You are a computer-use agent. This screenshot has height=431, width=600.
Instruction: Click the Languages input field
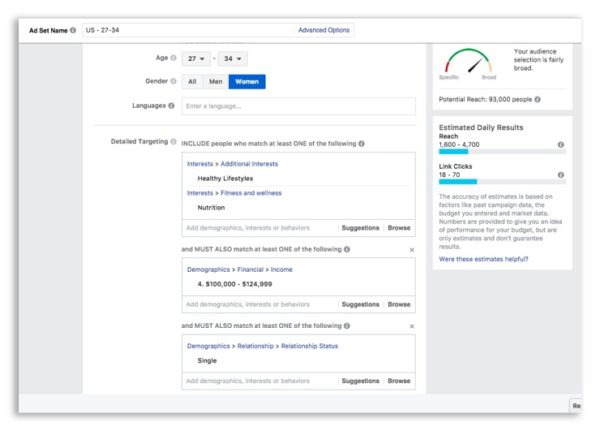tap(298, 106)
